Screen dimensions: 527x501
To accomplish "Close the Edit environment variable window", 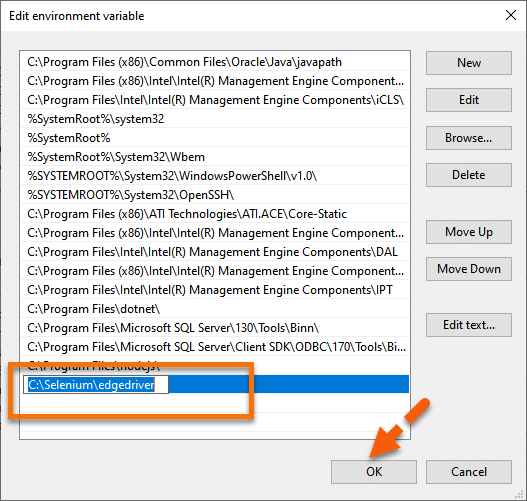I will (x=511, y=15).
